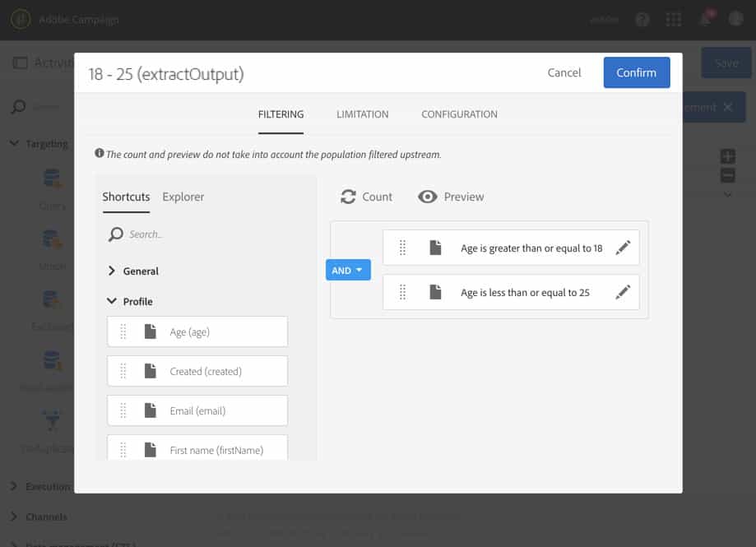Expand the General section
Viewport: 756px width, 547px height.
tap(133, 271)
